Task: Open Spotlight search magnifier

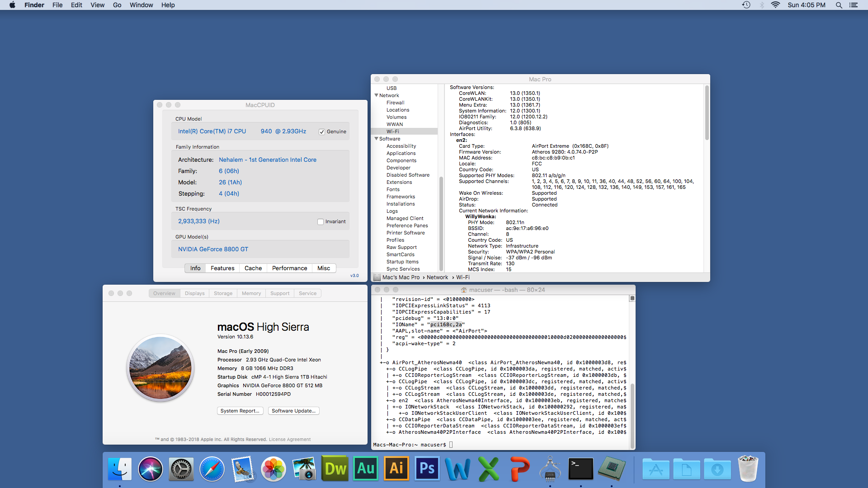Action: point(839,5)
